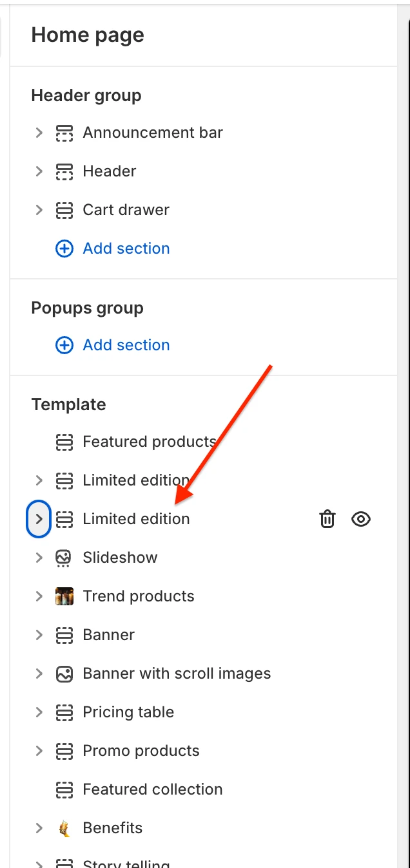This screenshot has width=410, height=868.
Task: Expand the Slideshow section
Action: (39, 558)
